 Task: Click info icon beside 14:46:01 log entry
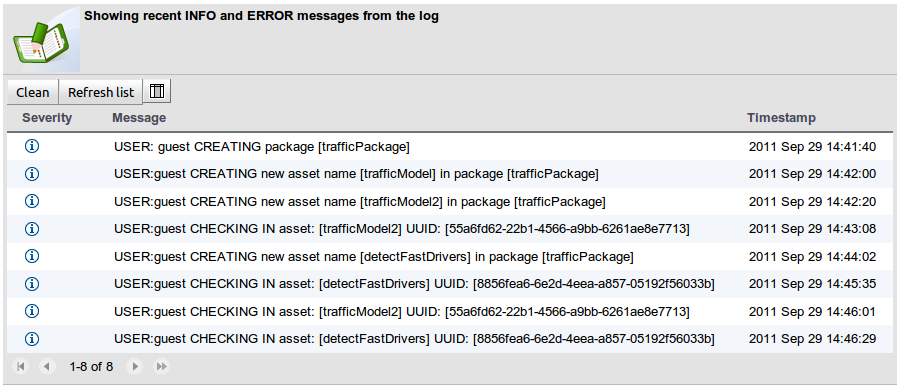[32, 311]
